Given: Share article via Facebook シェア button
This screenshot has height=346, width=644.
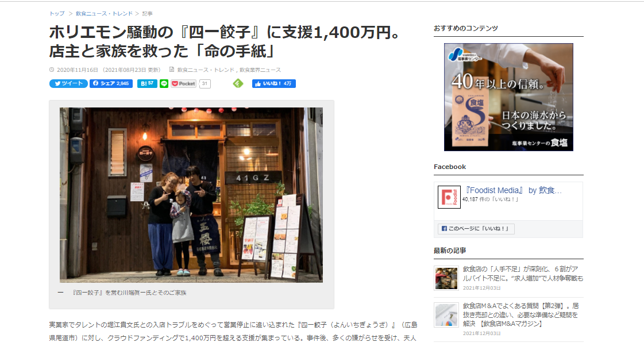Looking at the screenshot, I should (x=111, y=83).
